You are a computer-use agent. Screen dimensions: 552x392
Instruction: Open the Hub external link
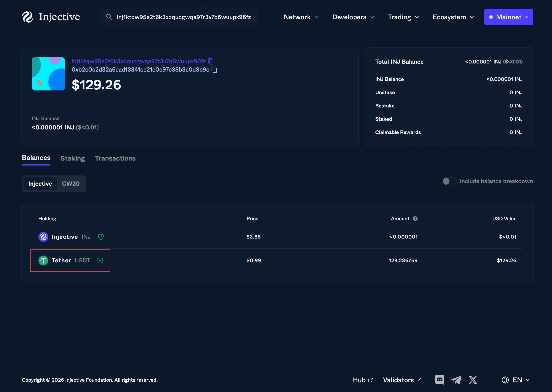(363, 380)
